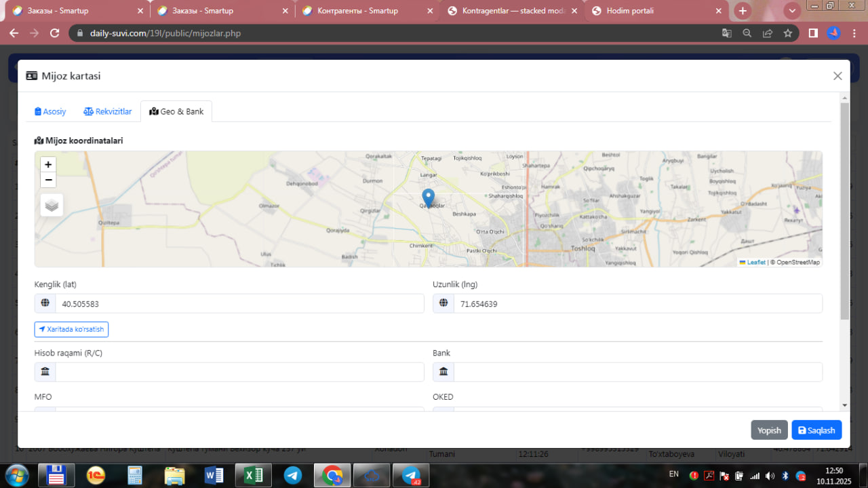This screenshot has width=868, height=488.
Task: Click the modal's vertical scrollbar
Action: [x=844, y=210]
